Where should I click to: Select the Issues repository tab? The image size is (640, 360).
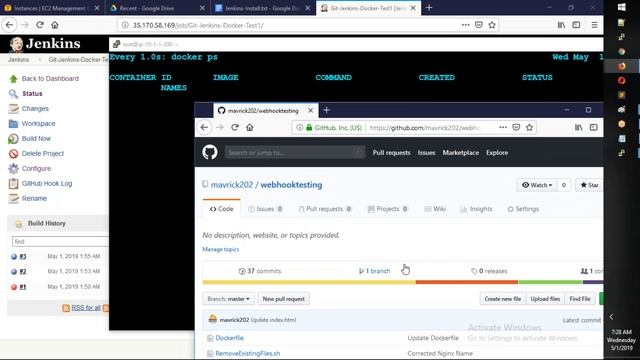(265, 209)
